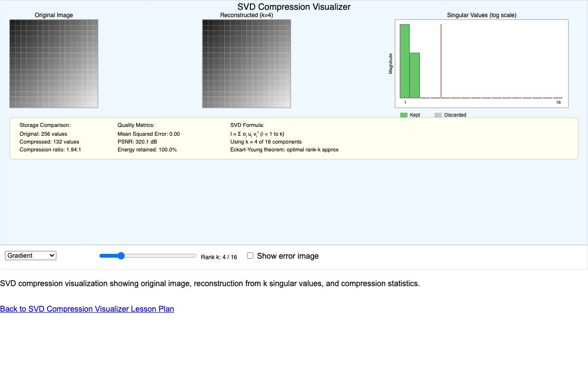Viewport: 588px width, 392px height.
Task: Click the Eckart-Young theorem line
Action: click(x=284, y=149)
